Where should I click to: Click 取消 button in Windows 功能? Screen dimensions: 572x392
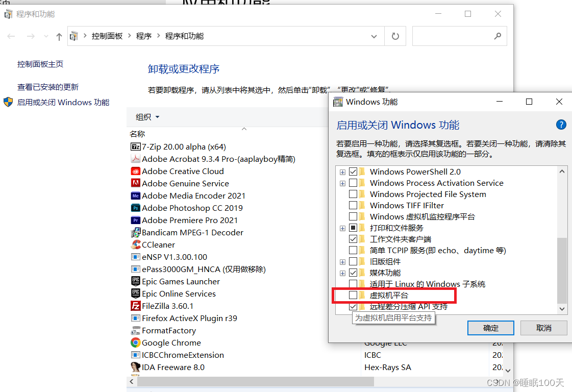pos(543,328)
